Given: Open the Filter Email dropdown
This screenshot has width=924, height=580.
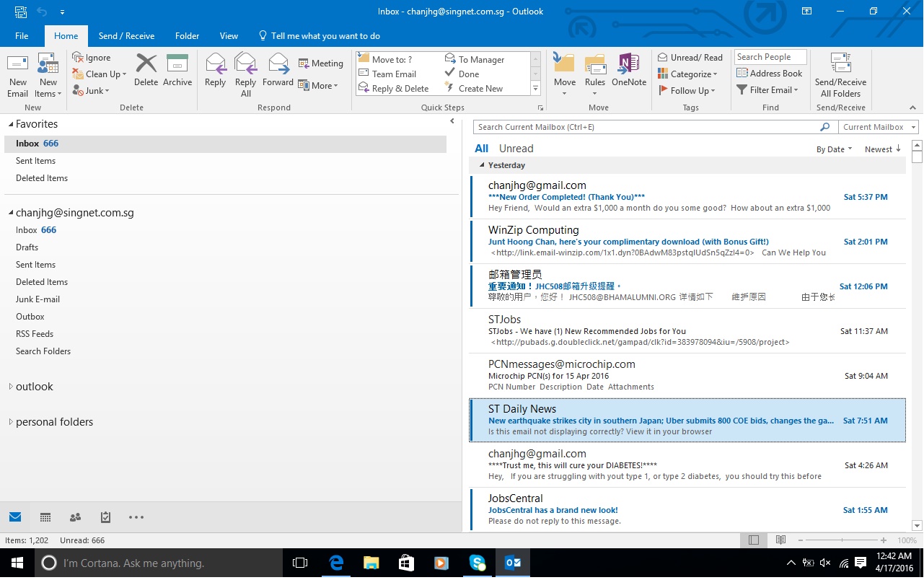Looking at the screenshot, I should [x=767, y=90].
